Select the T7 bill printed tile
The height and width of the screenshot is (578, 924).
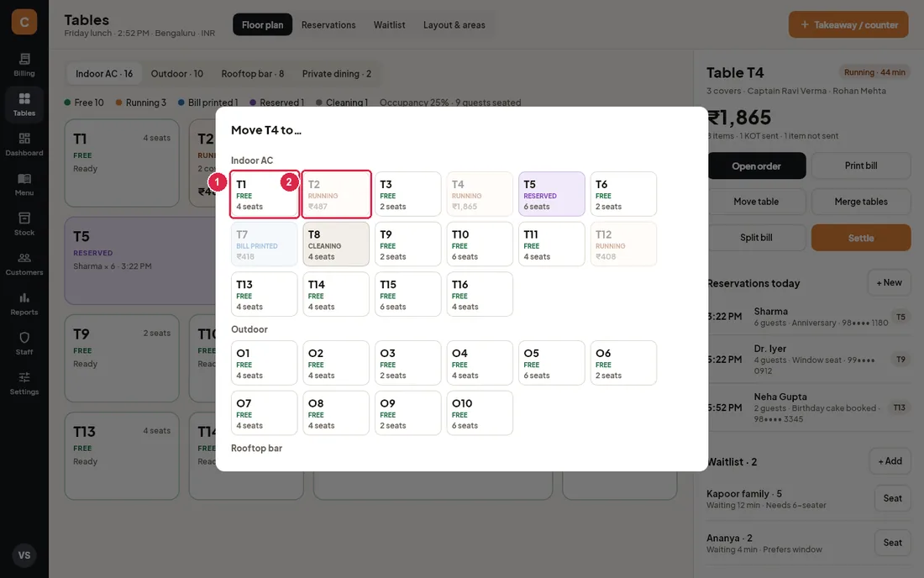pos(264,244)
